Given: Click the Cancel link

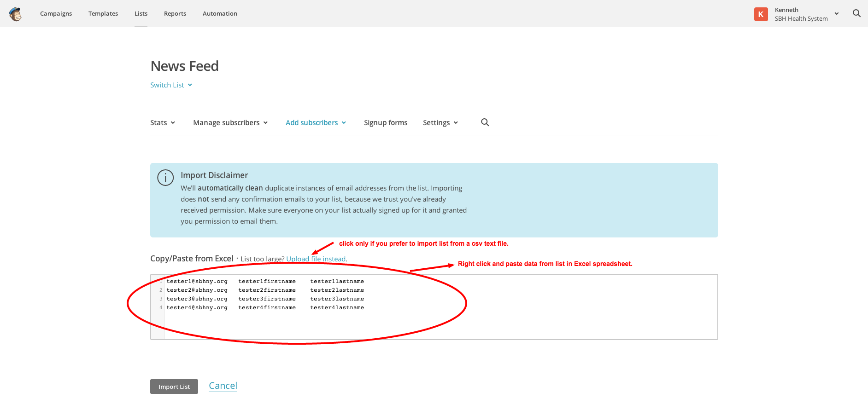Looking at the screenshot, I should click(x=223, y=386).
